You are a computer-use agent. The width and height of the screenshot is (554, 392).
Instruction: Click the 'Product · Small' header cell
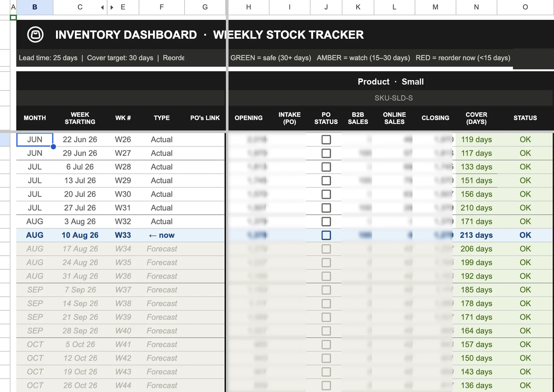pos(391,82)
